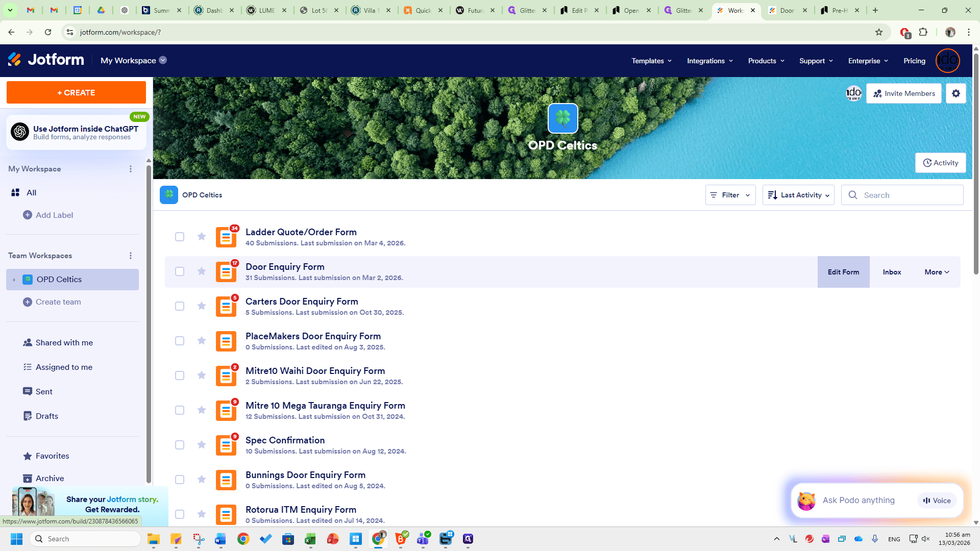Image resolution: width=980 pixels, height=551 pixels.
Task: Star the Spec Confirmation form
Action: [x=202, y=444]
